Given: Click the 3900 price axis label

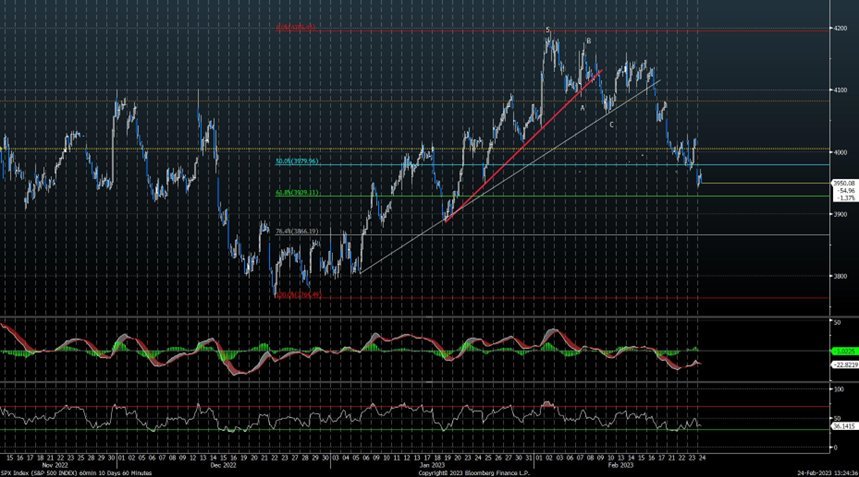Looking at the screenshot, I should pyautogui.click(x=841, y=214).
